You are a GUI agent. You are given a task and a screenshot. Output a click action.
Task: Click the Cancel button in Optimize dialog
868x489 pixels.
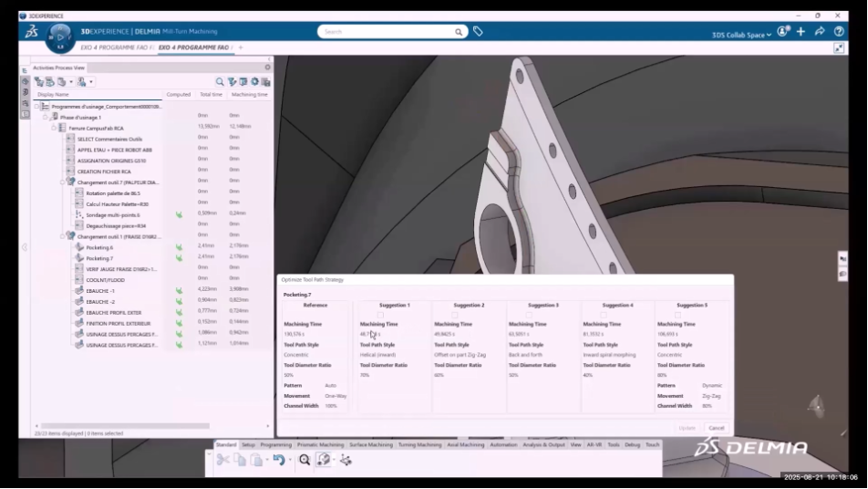click(717, 428)
